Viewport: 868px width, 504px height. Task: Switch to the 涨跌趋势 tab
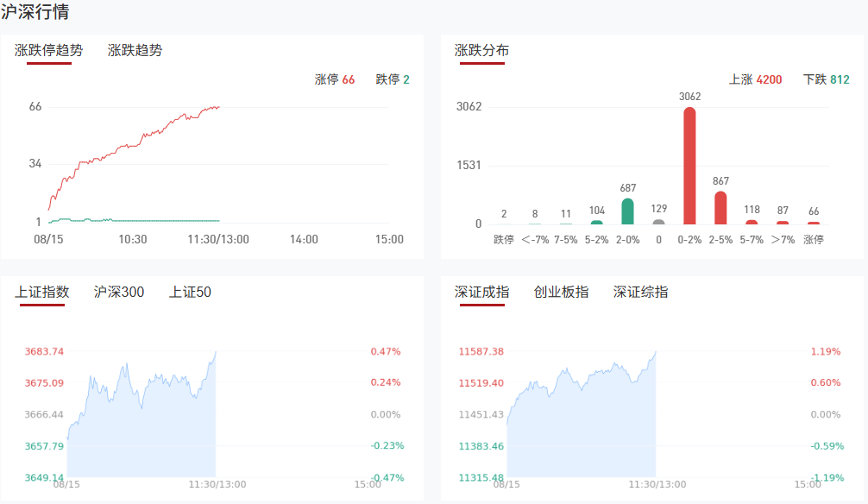coord(135,50)
